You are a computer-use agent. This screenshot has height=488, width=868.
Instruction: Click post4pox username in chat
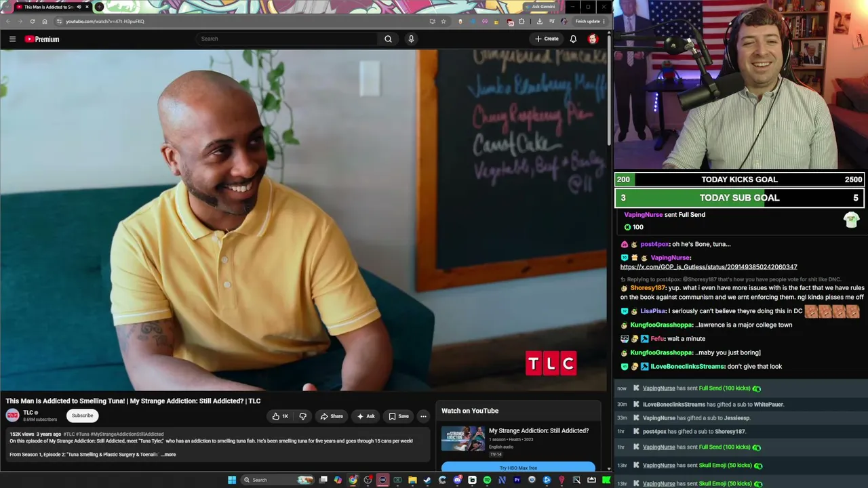[x=654, y=244]
